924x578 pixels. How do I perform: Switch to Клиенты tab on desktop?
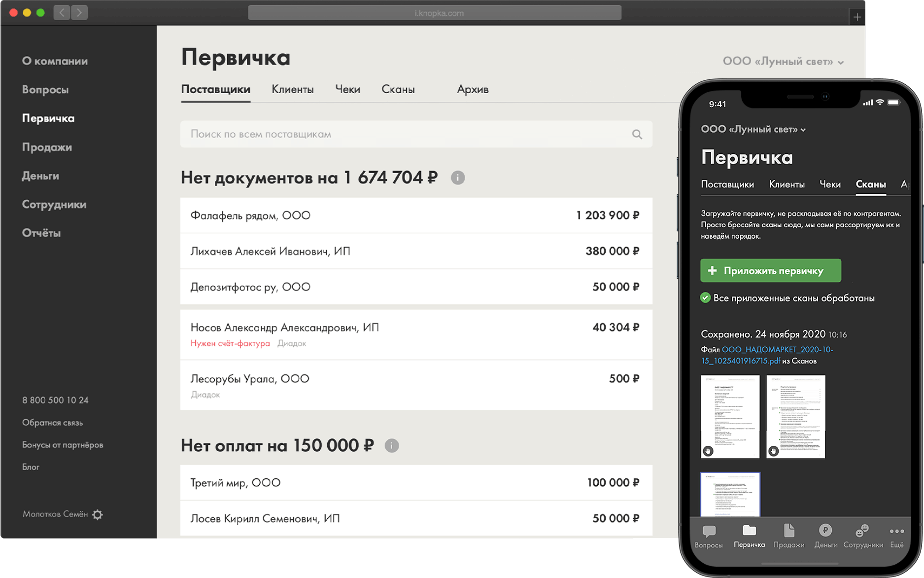[293, 89]
